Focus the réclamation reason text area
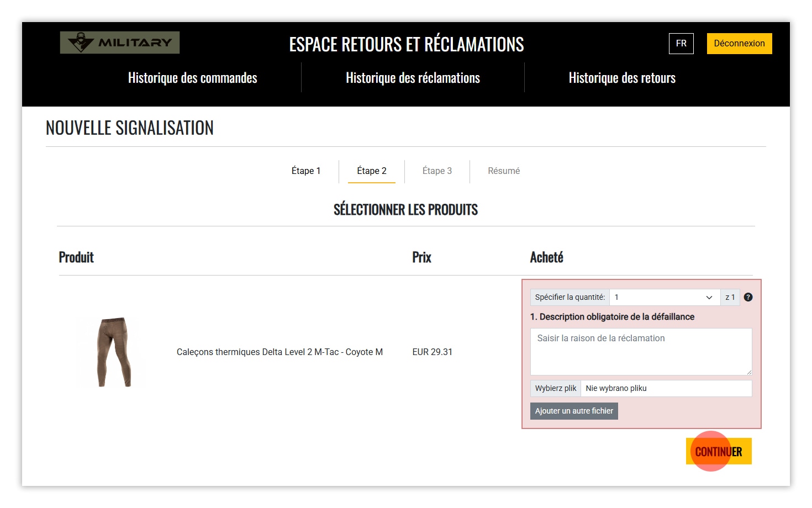 pyautogui.click(x=640, y=351)
